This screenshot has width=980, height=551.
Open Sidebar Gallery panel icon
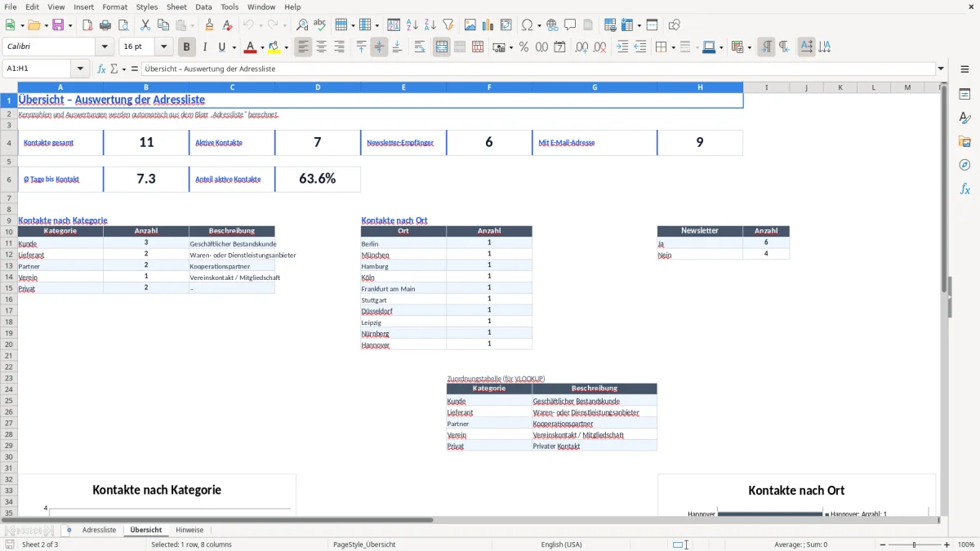pos(964,142)
